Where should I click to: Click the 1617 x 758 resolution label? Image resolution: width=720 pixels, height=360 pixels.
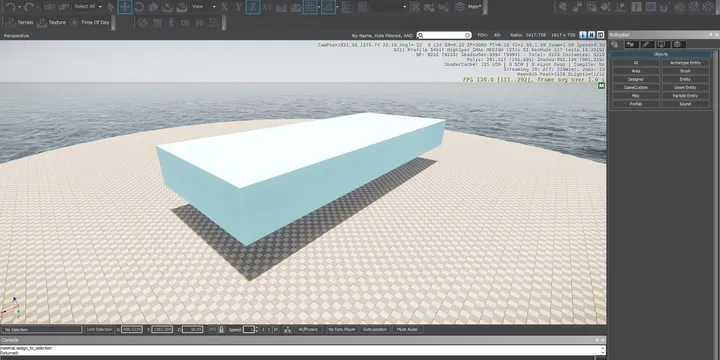click(563, 35)
